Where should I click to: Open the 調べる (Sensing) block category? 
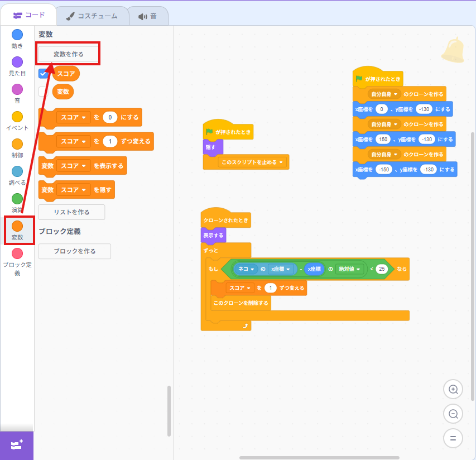pos(17,172)
